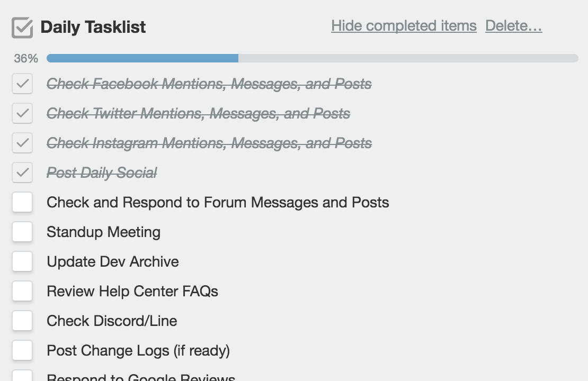Edit the struck-through Post Daily Social text
The height and width of the screenshot is (381, 588).
pos(102,173)
